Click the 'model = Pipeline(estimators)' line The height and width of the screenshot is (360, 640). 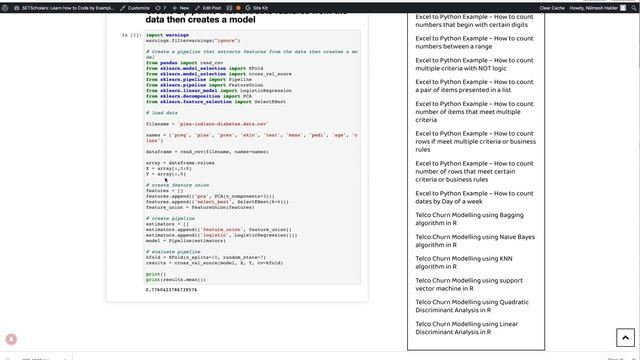186,241
